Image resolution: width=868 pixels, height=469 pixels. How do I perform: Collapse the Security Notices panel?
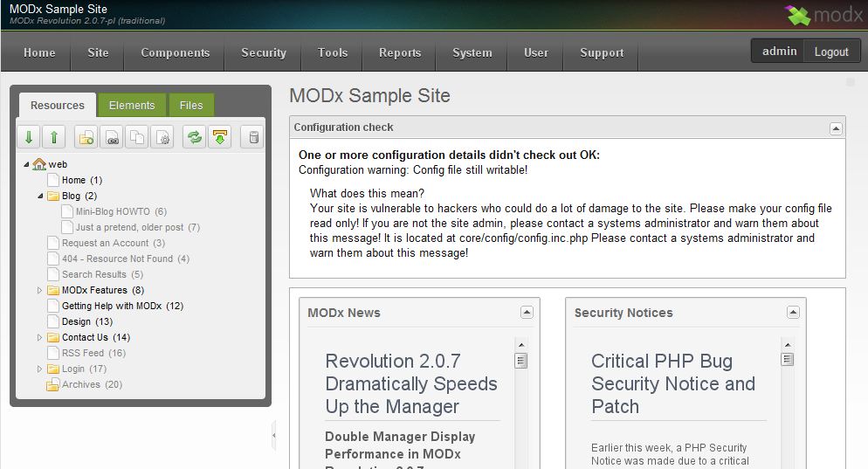point(793,313)
